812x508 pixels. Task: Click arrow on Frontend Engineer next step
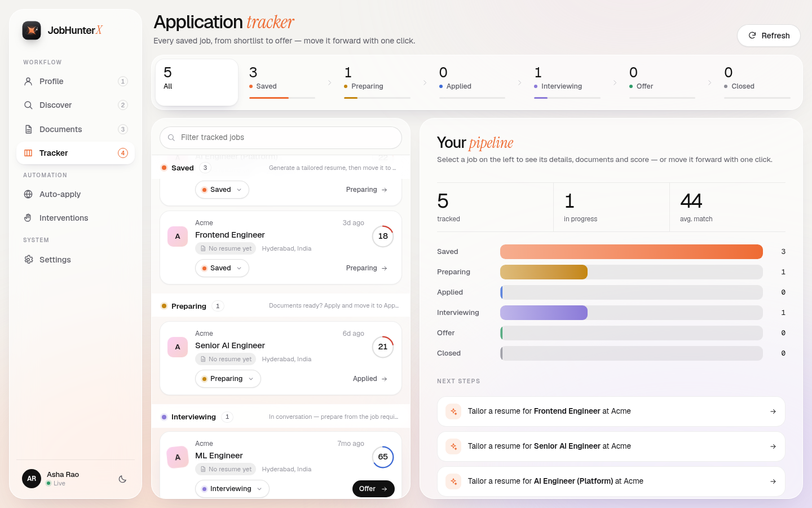pyautogui.click(x=773, y=411)
